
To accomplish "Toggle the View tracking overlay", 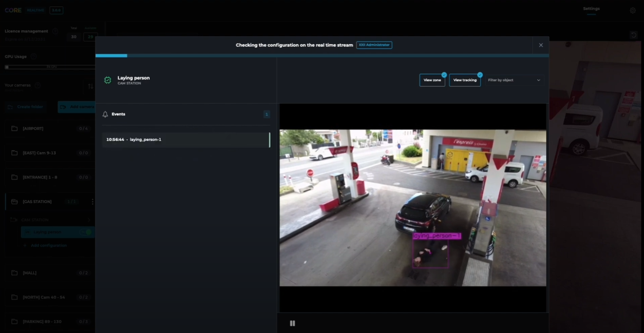I will point(465,80).
